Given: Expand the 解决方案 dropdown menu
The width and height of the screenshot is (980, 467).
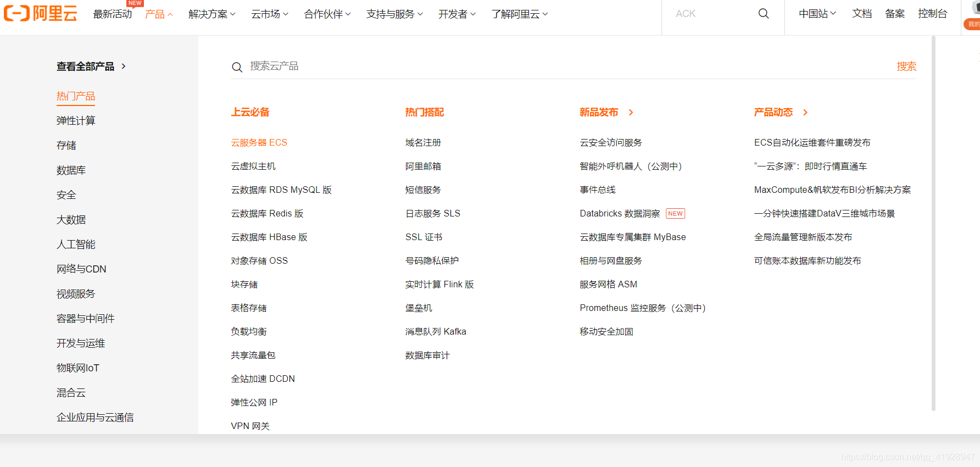Looking at the screenshot, I should click(212, 14).
